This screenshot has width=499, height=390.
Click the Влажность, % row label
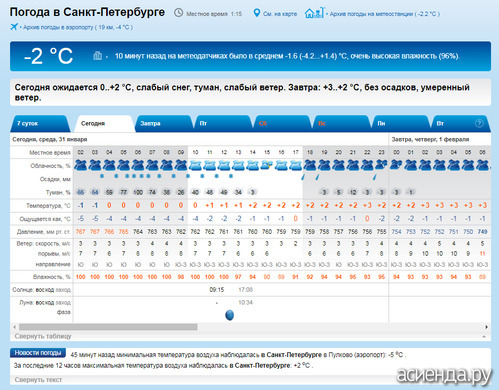(x=52, y=277)
